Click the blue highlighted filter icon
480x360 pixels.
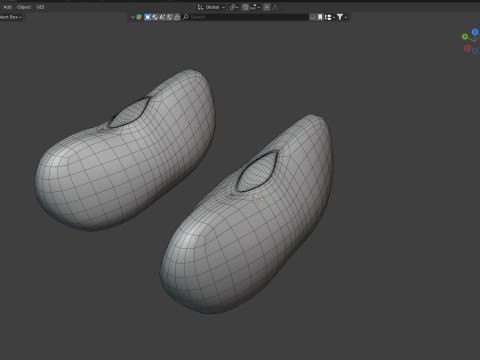click(148, 17)
